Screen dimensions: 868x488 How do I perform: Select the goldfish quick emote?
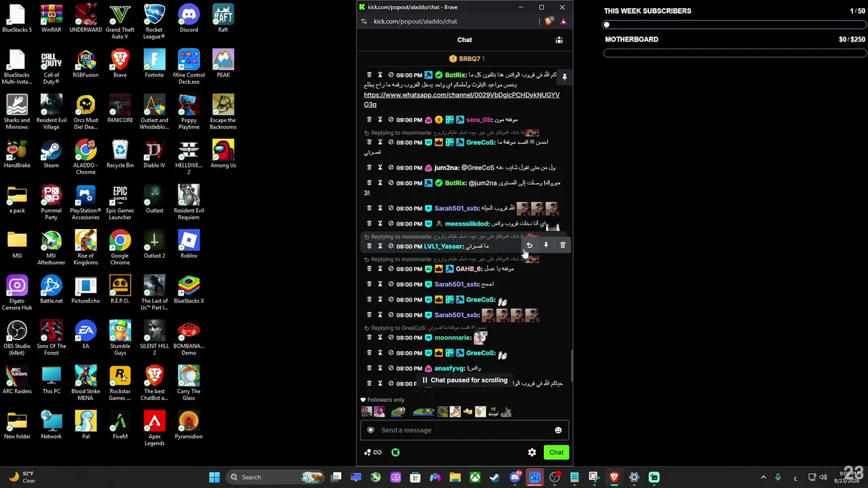[467, 411]
